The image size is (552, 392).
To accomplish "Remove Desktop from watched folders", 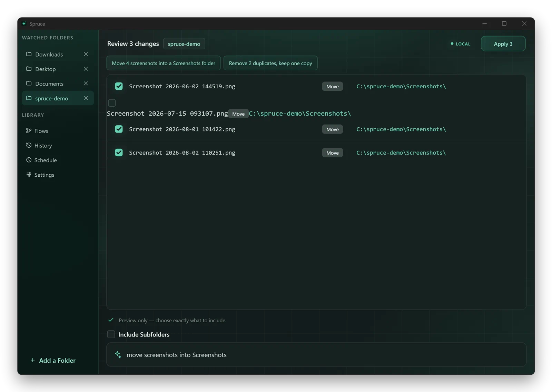I will click(x=86, y=69).
